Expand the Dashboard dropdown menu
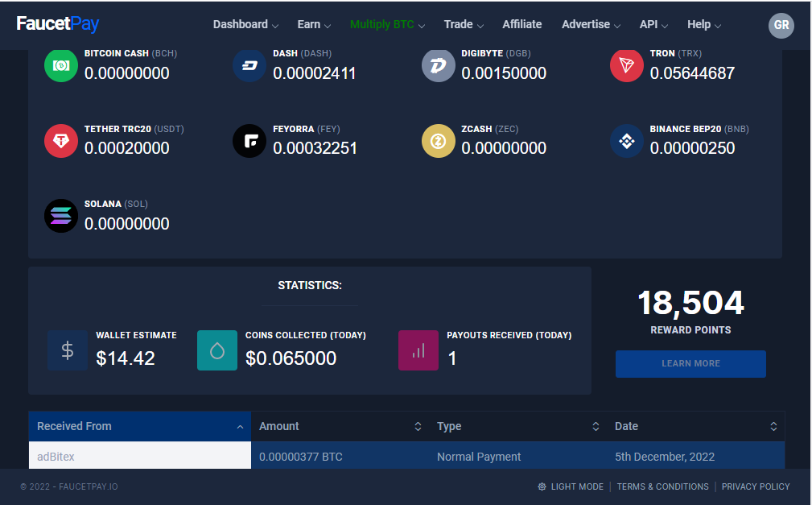The height and width of the screenshot is (505, 812). click(245, 24)
